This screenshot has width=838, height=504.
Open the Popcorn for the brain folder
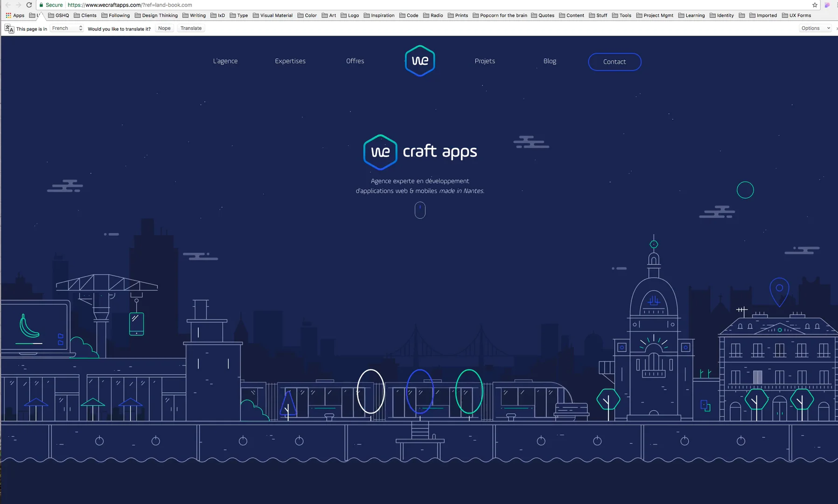point(500,15)
